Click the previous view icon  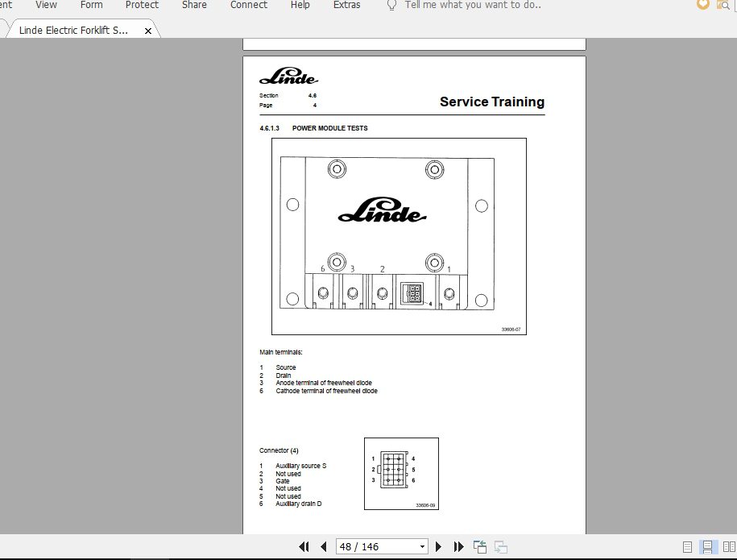coord(480,547)
